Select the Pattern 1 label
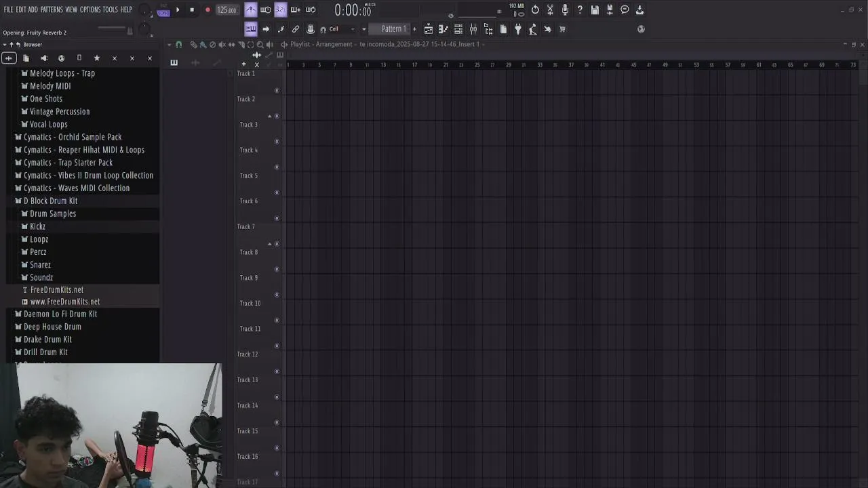Screen dimensions: 868x488 pos(393,29)
